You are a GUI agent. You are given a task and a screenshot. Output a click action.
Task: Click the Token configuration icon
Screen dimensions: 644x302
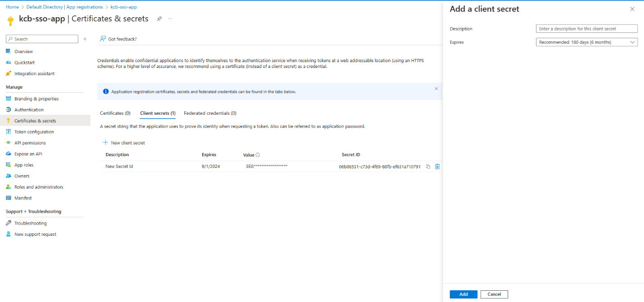8,132
